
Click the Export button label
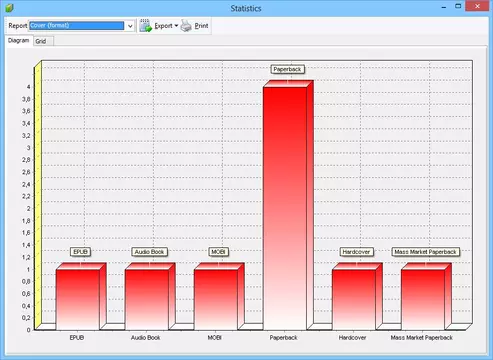coord(163,26)
